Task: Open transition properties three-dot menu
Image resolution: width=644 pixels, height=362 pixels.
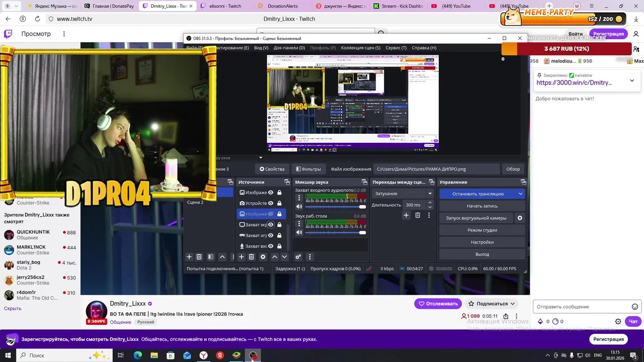Action: pyautogui.click(x=429, y=215)
